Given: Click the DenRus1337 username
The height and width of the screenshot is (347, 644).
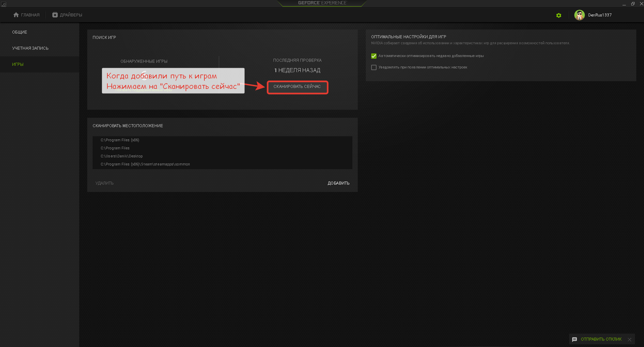Looking at the screenshot, I should pos(600,15).
